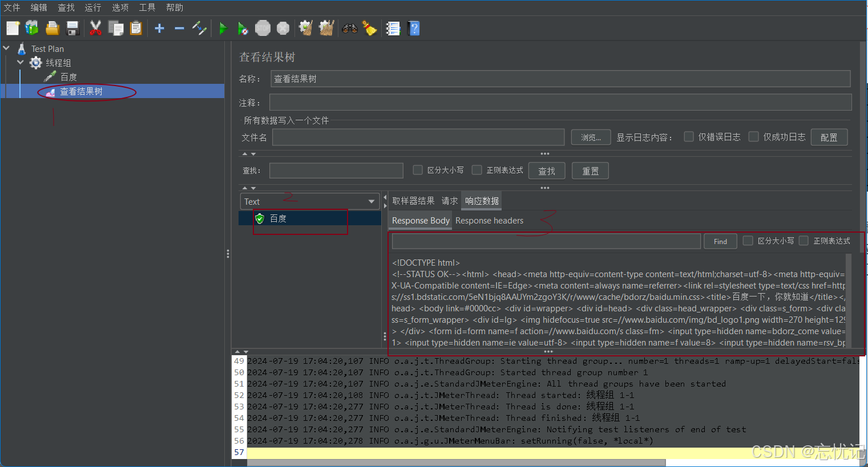Click the flask icon of Test Plan
This screenshot has height=467, width=868.
click(x=22, y=49)
